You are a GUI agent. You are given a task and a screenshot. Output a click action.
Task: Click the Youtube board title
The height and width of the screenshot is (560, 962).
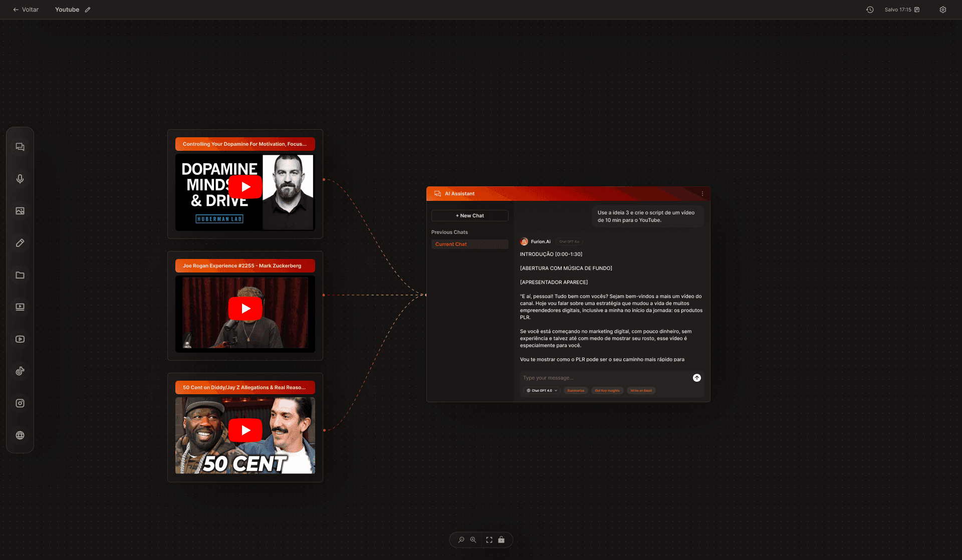click(67, 10)
